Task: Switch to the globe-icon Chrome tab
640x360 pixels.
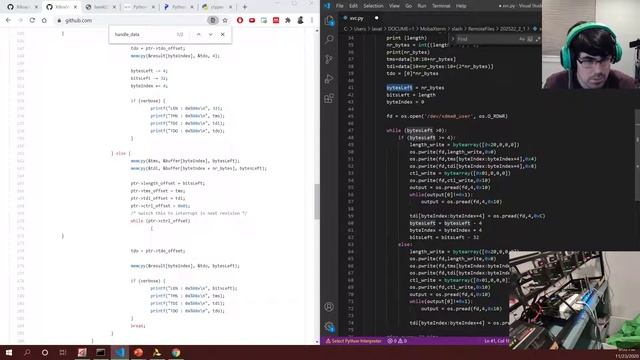Action: 100,7
